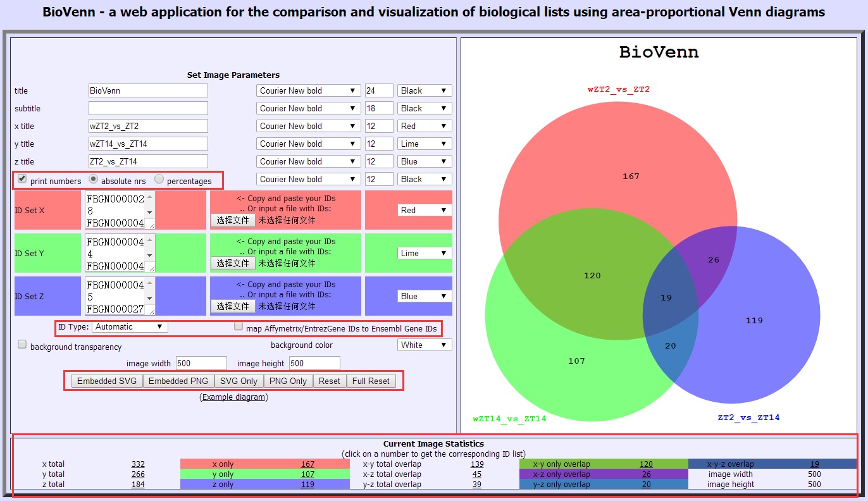Open the ID Set X color dropdown
The height and width of the screenshot is (501, 868).
(x=425, y=210)
